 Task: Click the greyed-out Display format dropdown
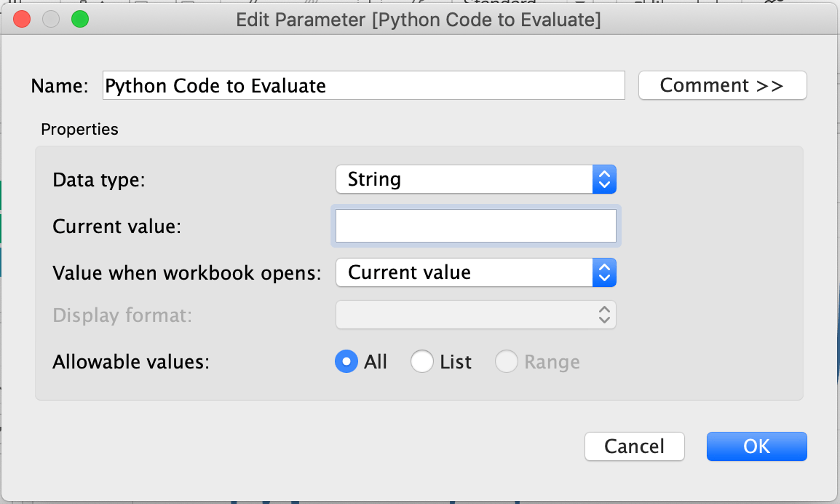(x=476, y=315)
